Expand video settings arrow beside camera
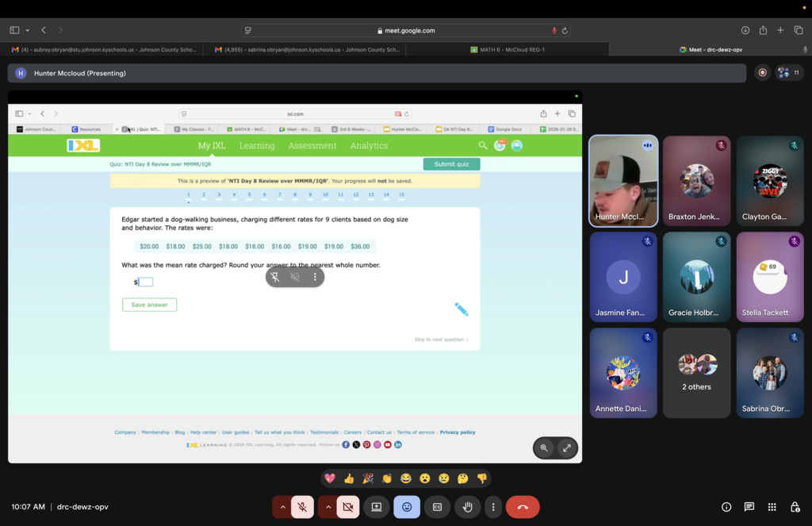 pos(327,507)
